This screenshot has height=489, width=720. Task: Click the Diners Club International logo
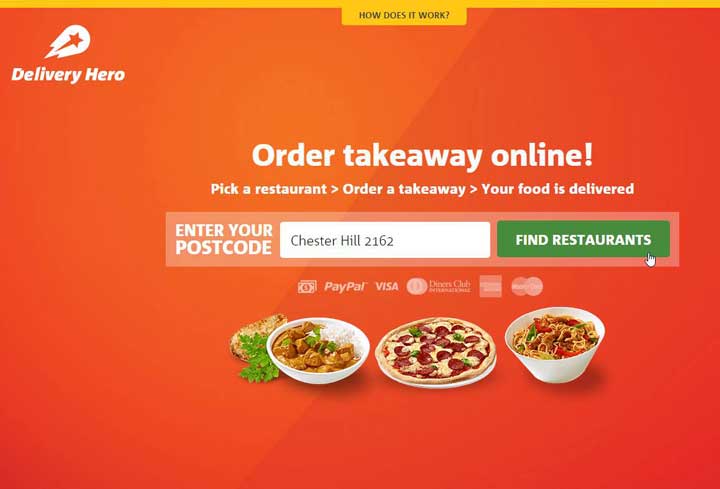(x=439, y=287)
